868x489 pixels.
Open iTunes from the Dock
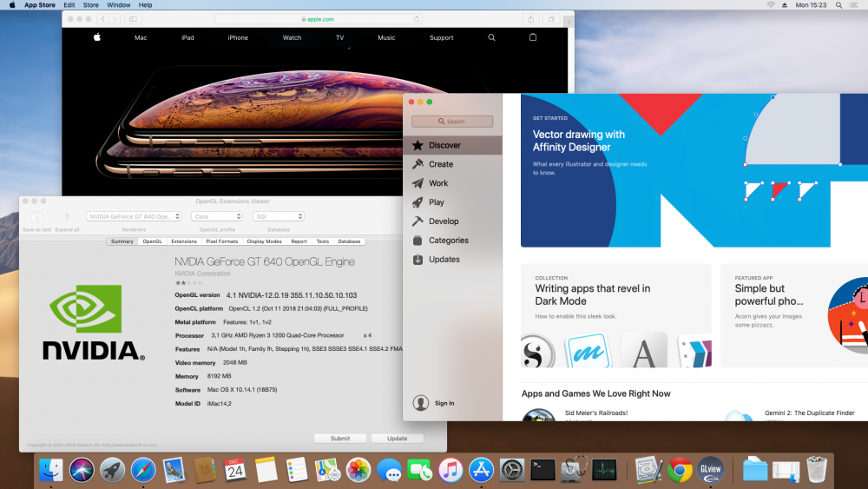(x=450, y=471)
